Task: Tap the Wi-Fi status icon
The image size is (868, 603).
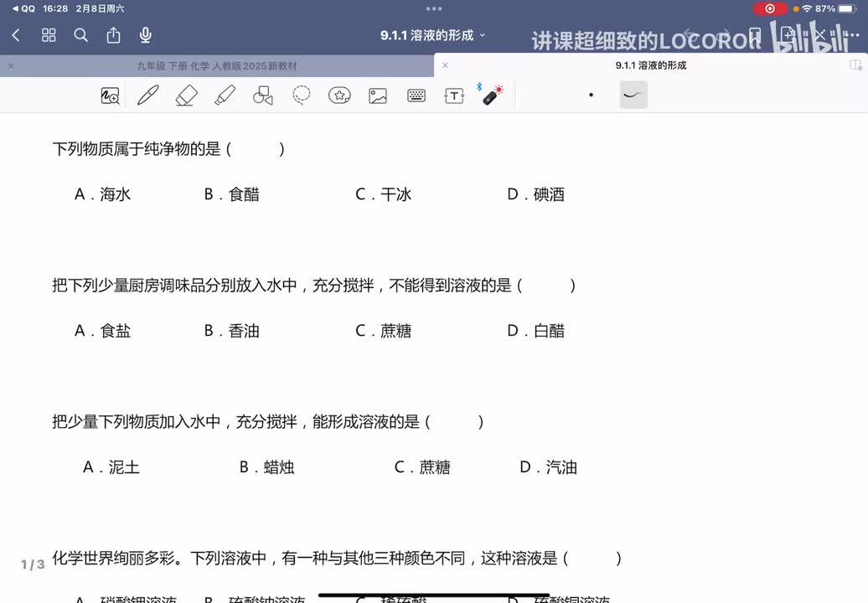Action: (807, 8)
